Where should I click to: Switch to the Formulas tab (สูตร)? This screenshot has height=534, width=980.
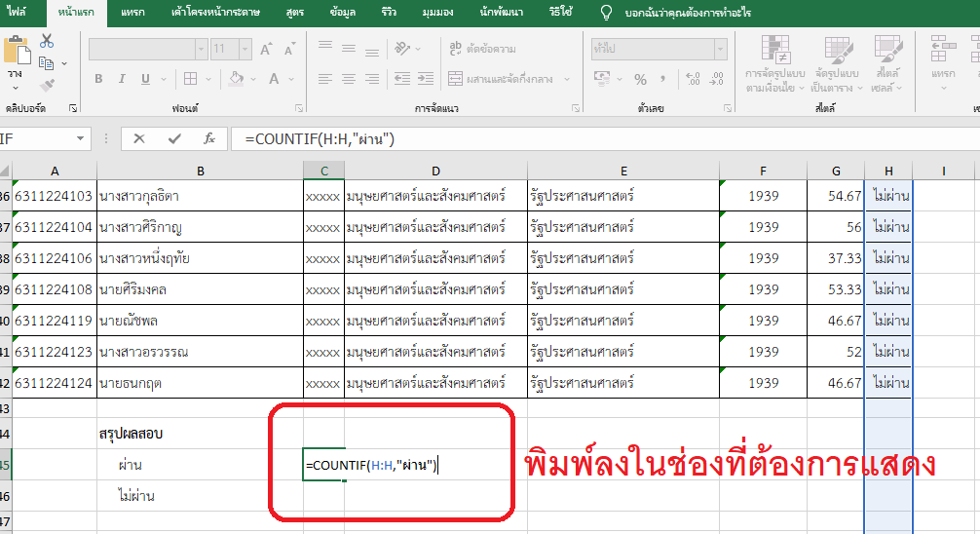click(x=295, y=13)
